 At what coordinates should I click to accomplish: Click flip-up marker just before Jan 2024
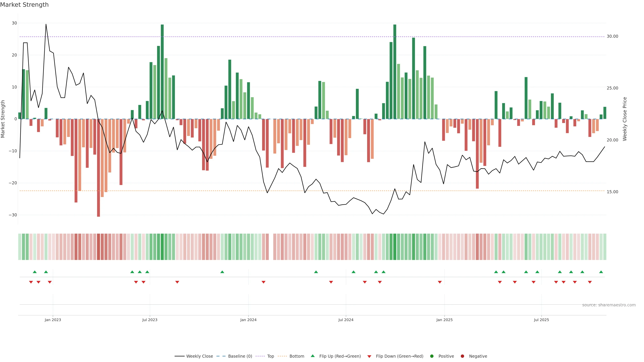tap(222, 272)
